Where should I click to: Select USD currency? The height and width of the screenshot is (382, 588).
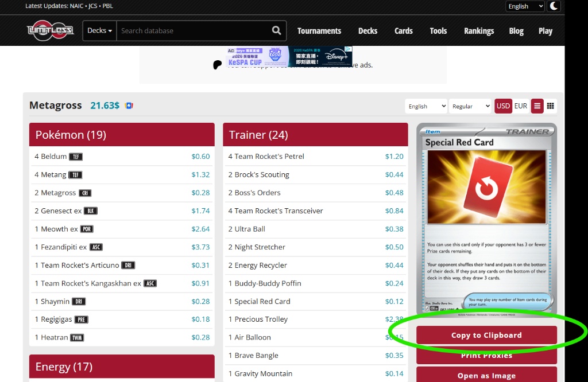coord(503,106)
